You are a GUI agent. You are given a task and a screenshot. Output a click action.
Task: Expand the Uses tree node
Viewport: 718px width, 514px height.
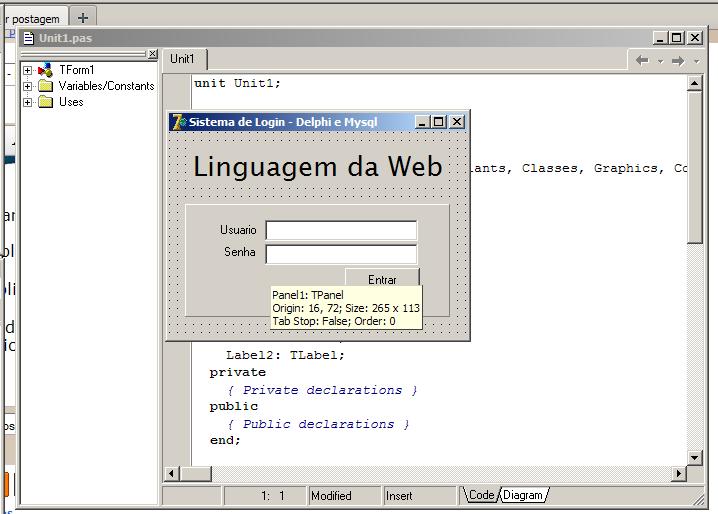[x=27, y=102]
